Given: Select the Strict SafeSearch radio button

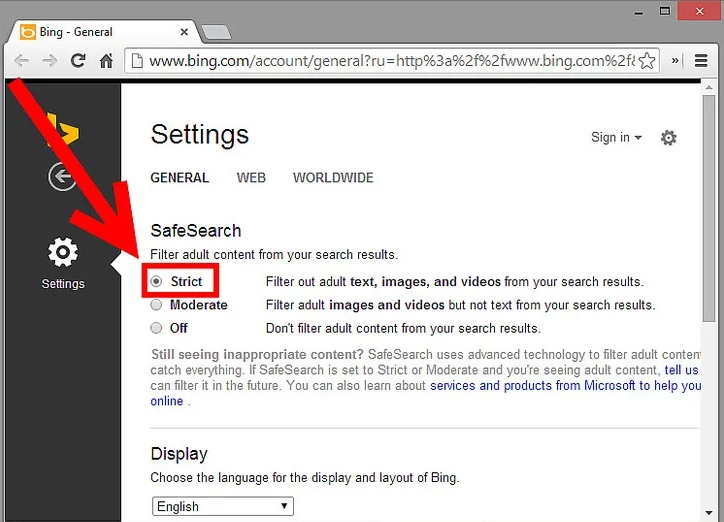Looking at the screenshot, I should 157,281.
